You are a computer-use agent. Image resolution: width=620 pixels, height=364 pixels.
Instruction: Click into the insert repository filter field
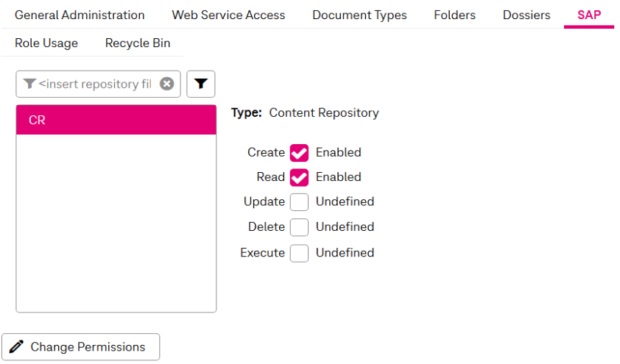click(x=95, y=84)
